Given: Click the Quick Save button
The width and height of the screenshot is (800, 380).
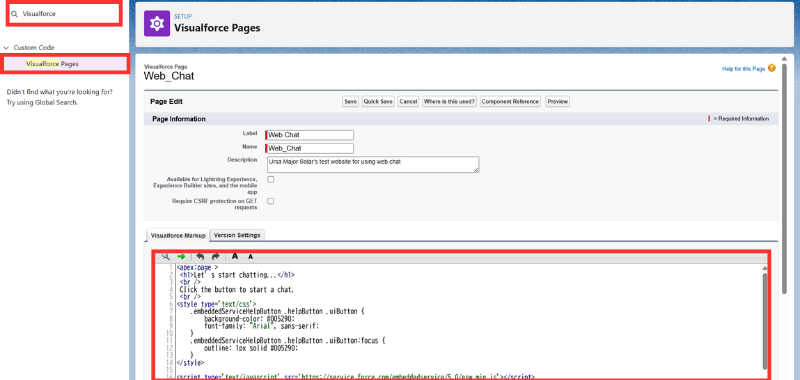Looking at the screenshot, I should click(x=378, y=102).
